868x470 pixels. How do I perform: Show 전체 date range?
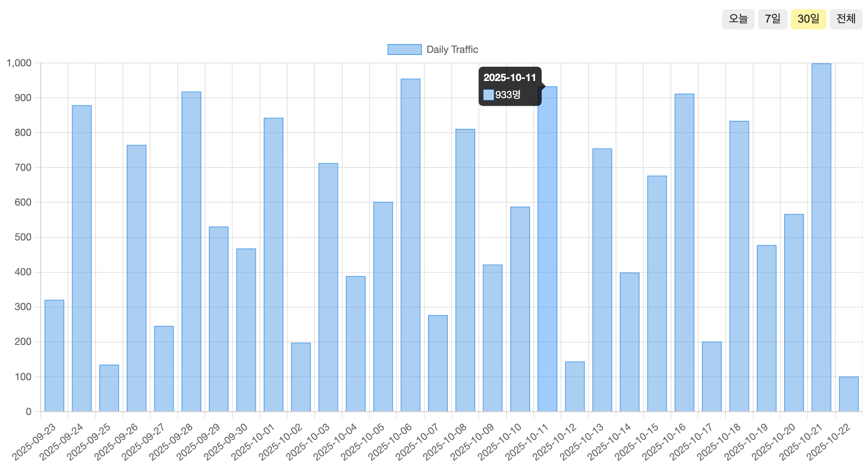846,19
